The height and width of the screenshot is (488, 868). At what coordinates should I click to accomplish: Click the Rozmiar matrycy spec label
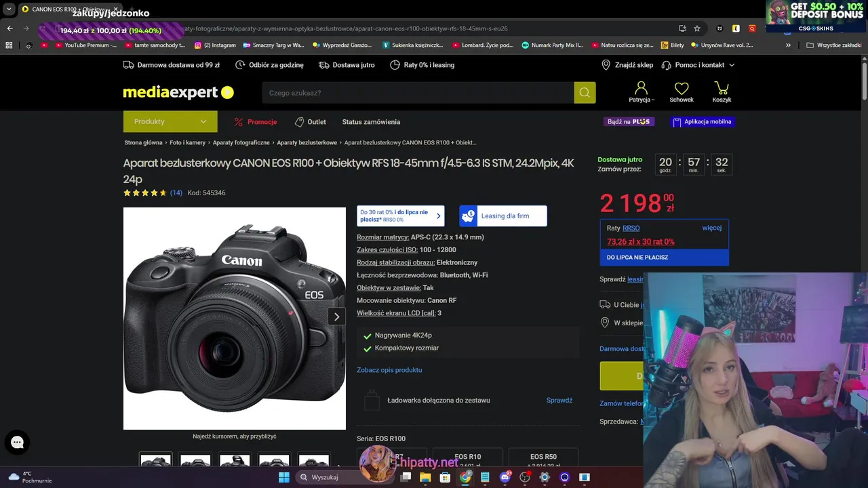383,237
